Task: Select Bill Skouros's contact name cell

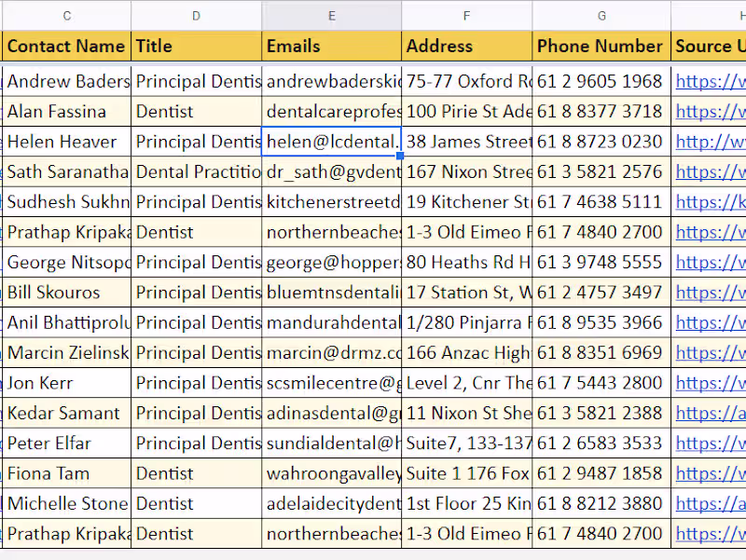Action: coord(65,293)
